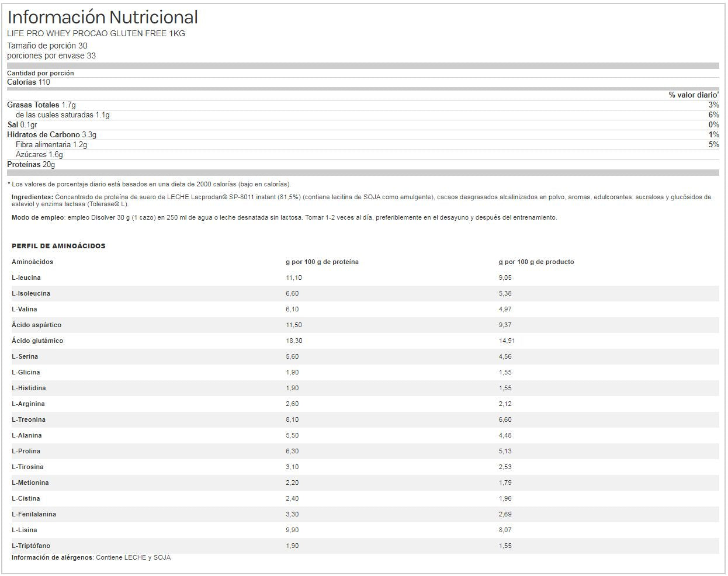Click 'Tamaño de porción 30' line

click(x=47, y=46)
